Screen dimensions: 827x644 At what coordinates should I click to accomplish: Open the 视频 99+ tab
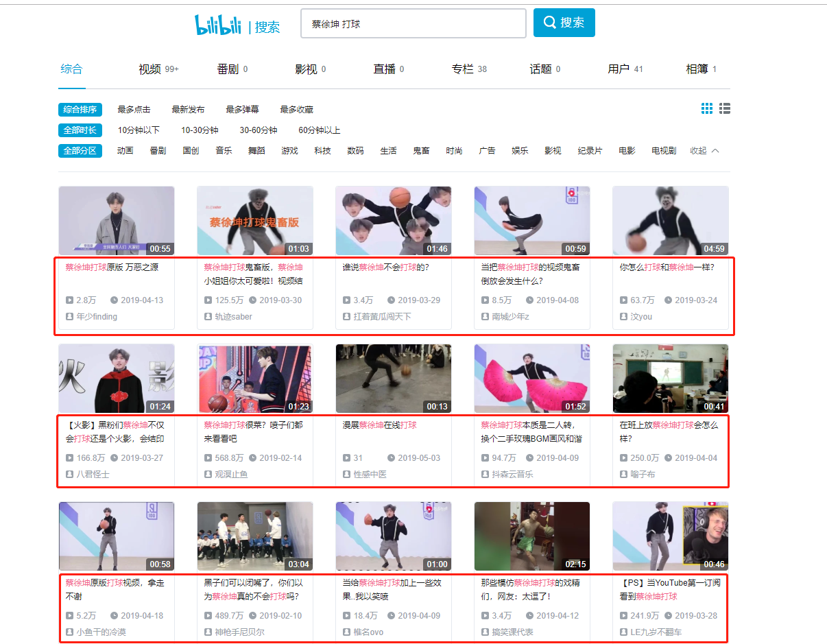[158, 69]
